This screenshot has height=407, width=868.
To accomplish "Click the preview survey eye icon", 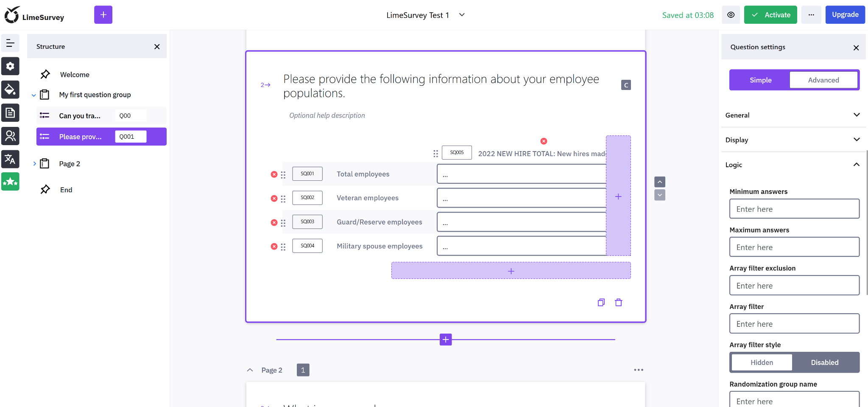I will pyautogui.click(x=731, y=15).
